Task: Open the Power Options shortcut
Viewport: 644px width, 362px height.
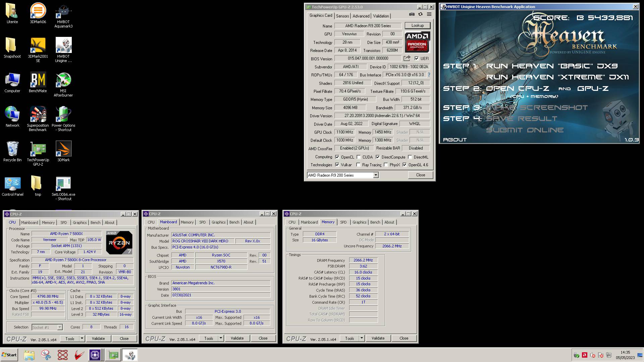Action: pos(63,119)
